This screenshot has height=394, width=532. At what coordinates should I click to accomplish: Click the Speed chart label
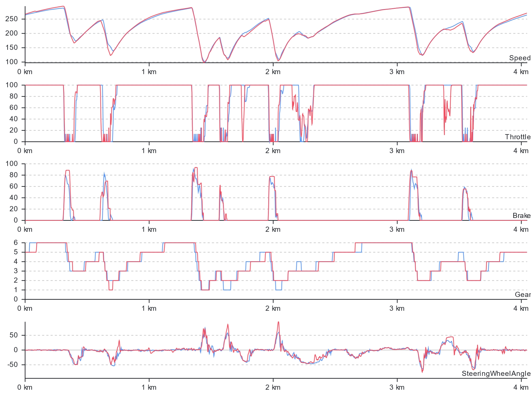point(520,58)
